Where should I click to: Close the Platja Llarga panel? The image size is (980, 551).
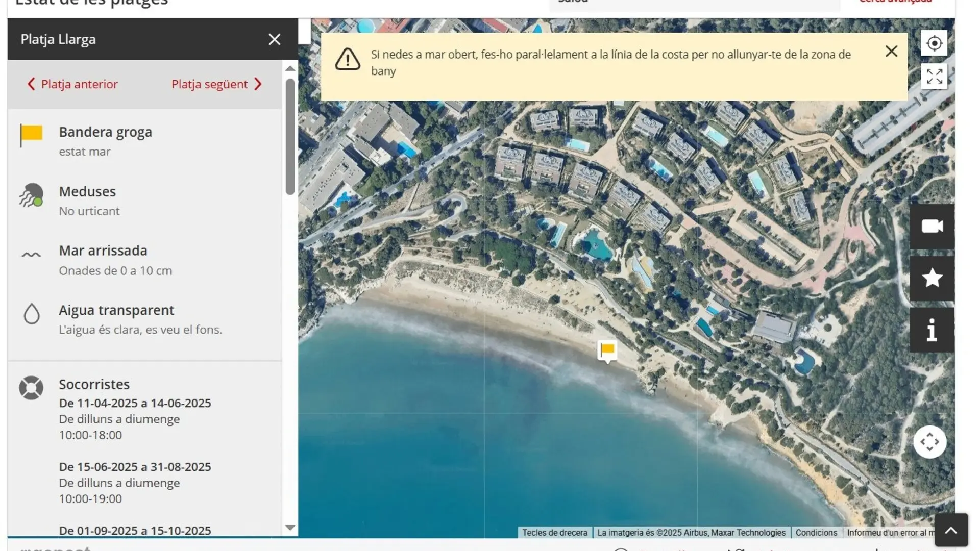tap(275, 39)
